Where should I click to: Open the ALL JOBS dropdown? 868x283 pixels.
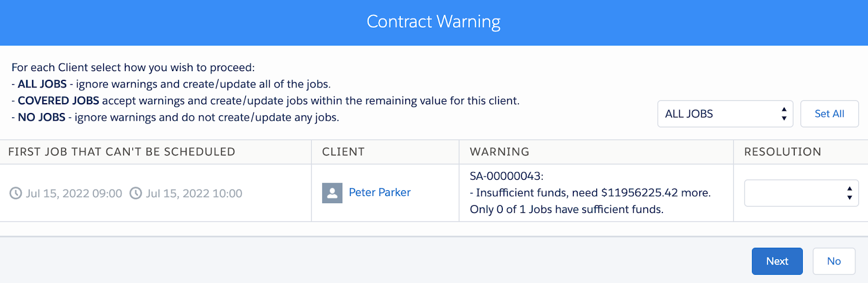pos(725,114)
